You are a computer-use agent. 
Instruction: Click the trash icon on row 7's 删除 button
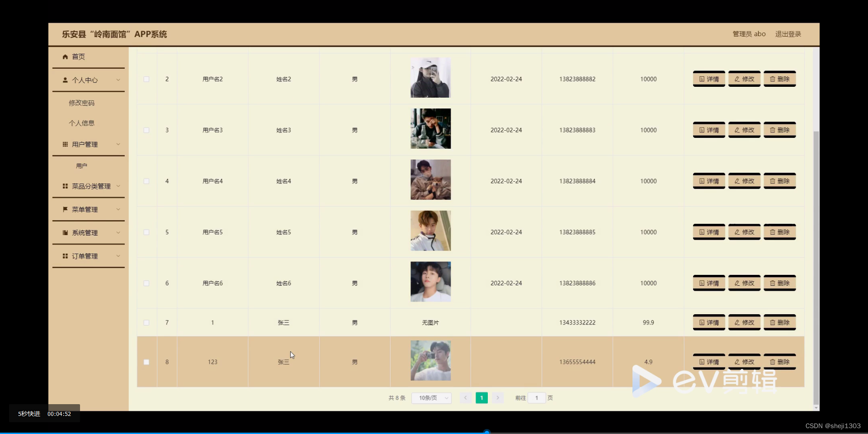(x=773, y=322)
